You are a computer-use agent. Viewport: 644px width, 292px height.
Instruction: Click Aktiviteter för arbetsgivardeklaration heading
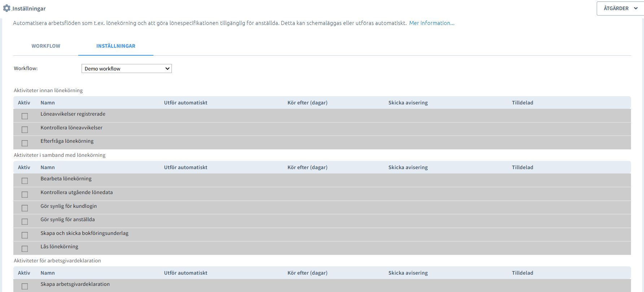coord(57,261)
